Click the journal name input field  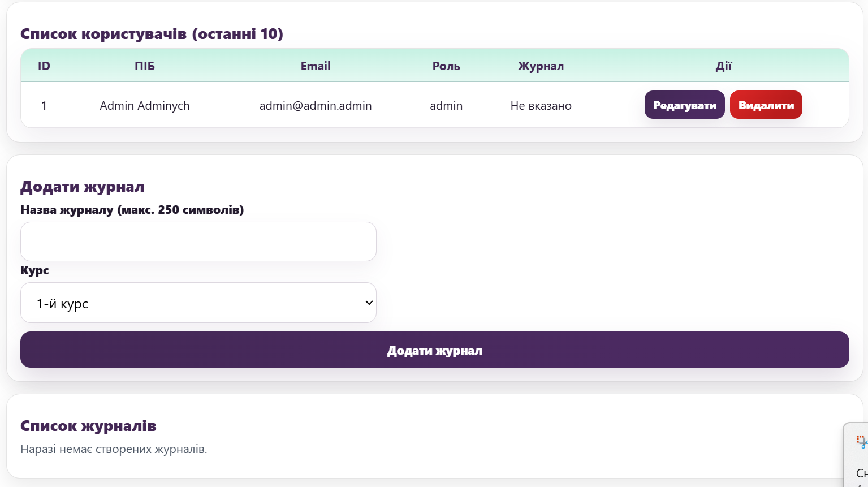[198, 242]
